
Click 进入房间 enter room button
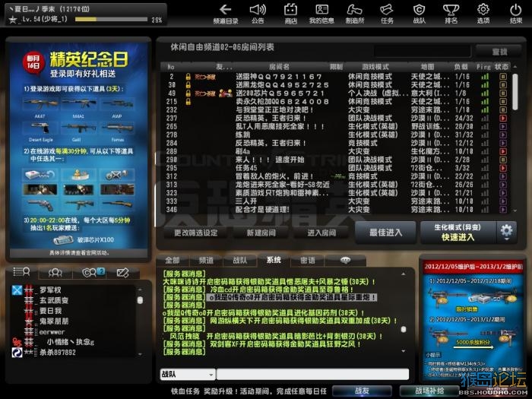321,233
